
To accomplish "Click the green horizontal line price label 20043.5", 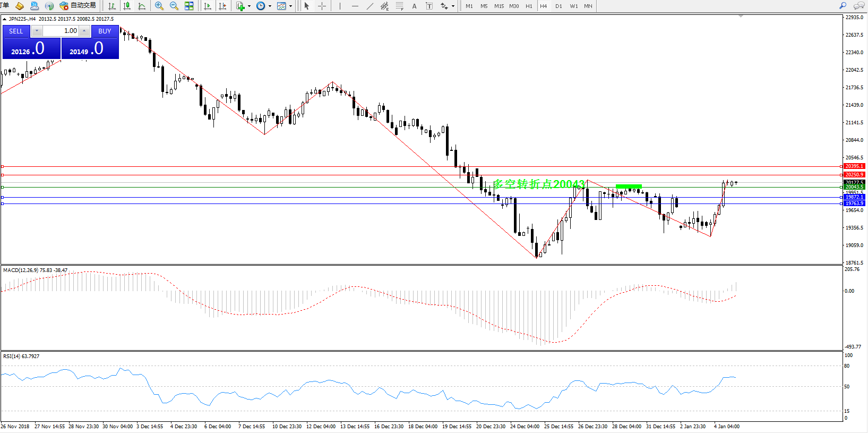I will click(854, 187).
